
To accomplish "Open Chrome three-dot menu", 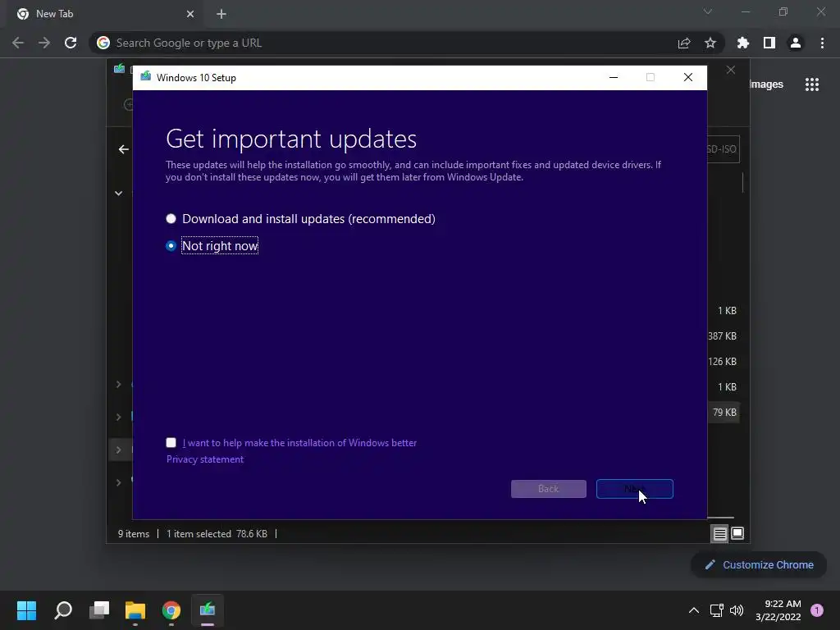I will pos(822,43).
